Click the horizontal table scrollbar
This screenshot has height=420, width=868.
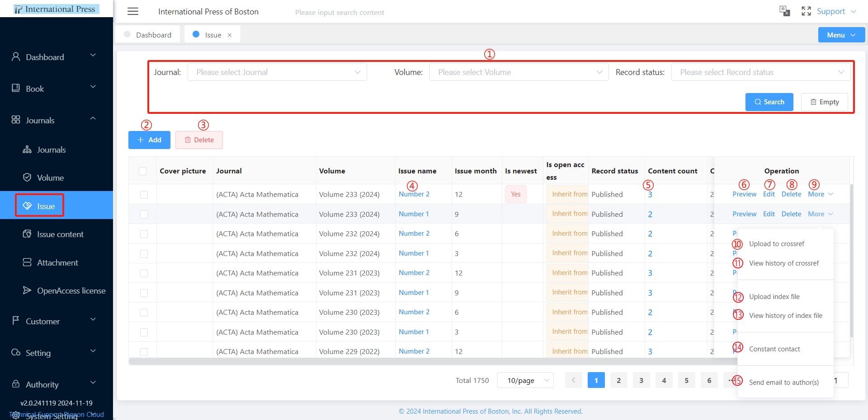click(x=433, y=361)
